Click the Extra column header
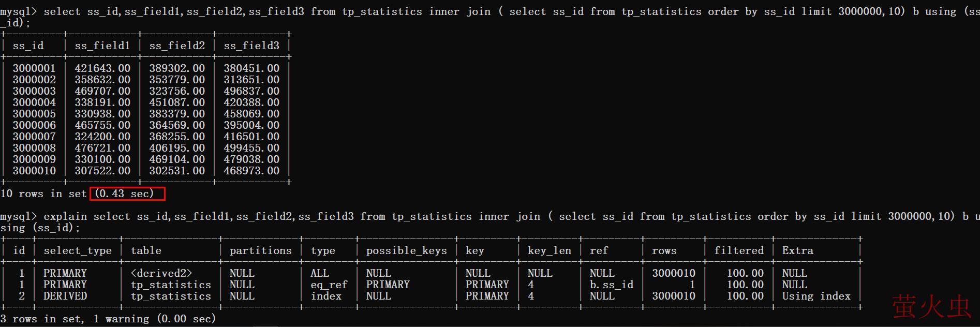Screen dimensions: 980x327 [797, 251]
